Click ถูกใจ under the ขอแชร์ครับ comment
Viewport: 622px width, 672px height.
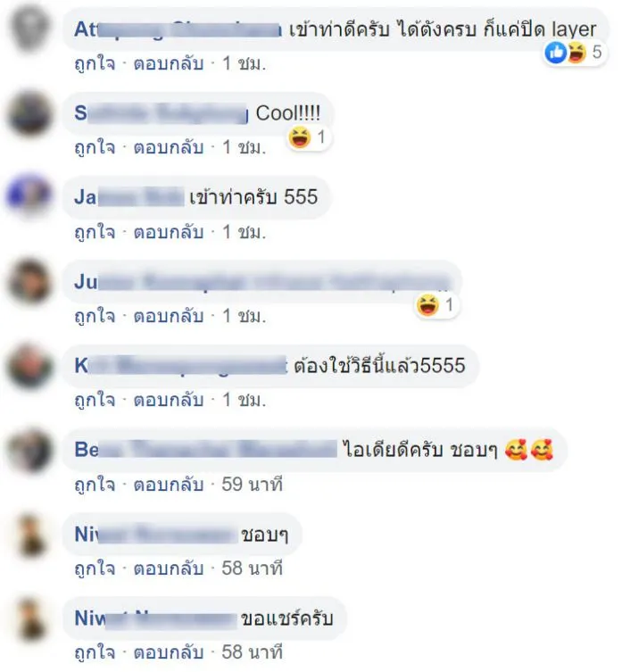coord(95,652)
